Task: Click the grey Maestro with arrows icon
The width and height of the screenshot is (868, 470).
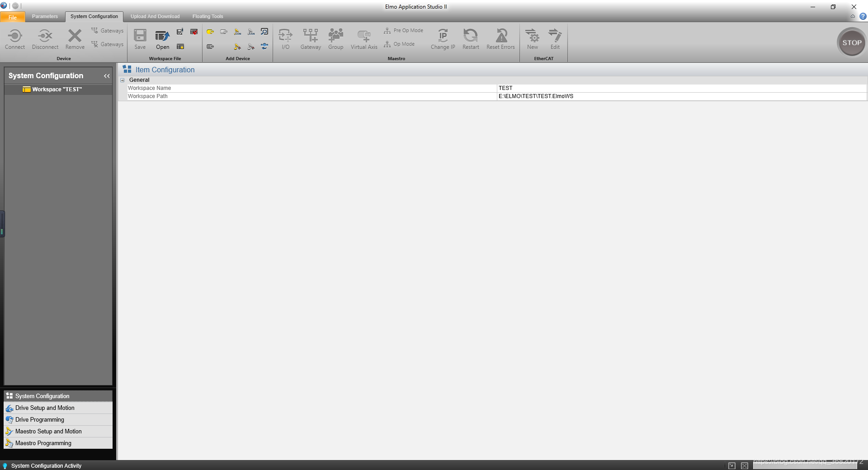Action: [251, 47]
